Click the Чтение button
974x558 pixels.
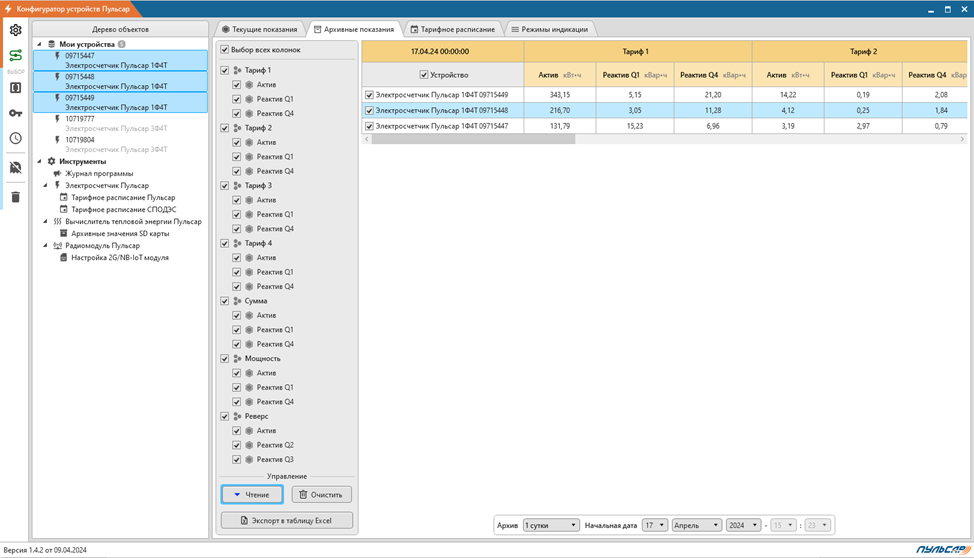coord(252,495)
